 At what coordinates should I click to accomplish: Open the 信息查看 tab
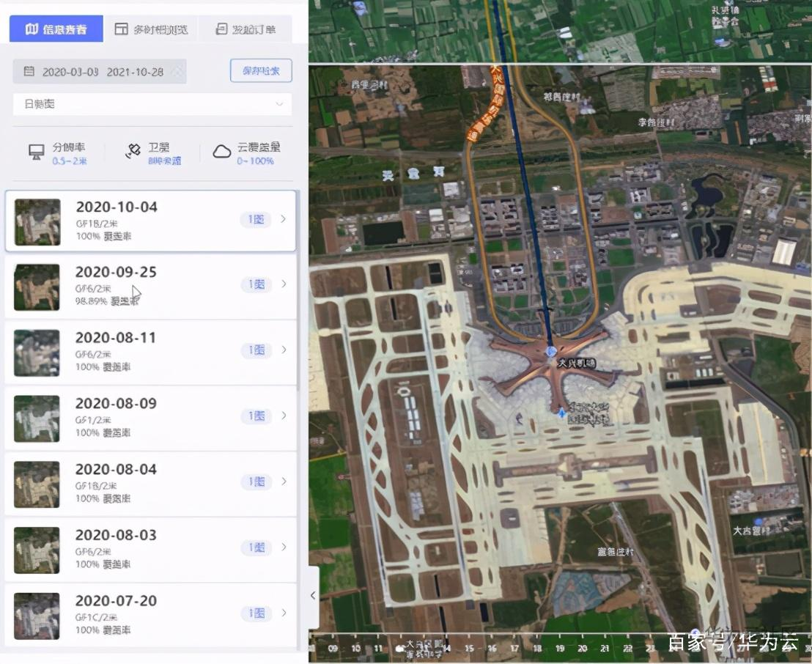coord(56,29)
